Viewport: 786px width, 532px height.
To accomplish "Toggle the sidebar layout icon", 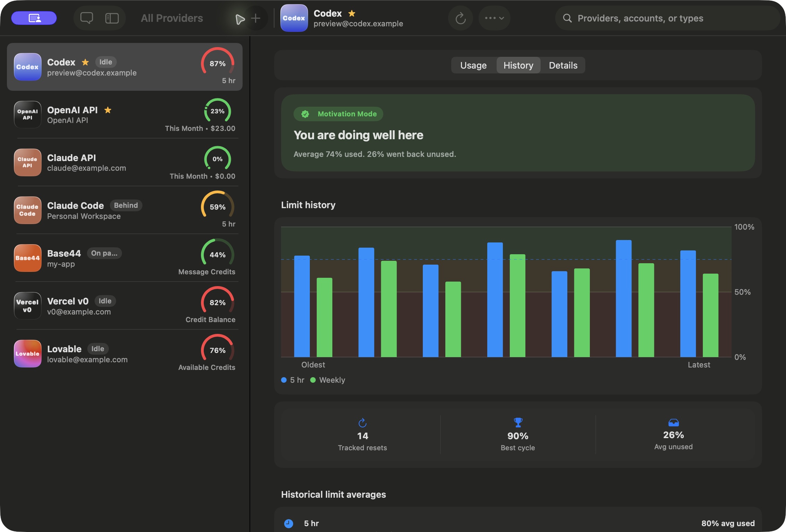I will pyautogui.click(x=112, y=18).
